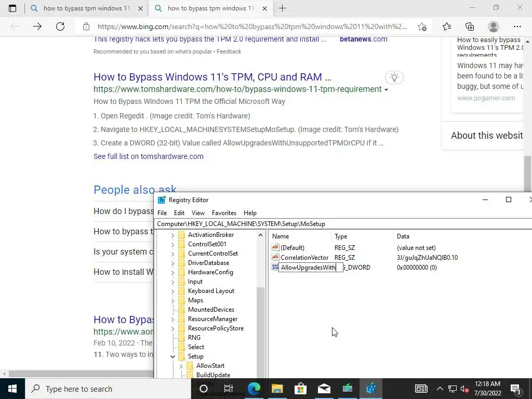
Task: Show hidden tray icons chevron
Action: 440,389
